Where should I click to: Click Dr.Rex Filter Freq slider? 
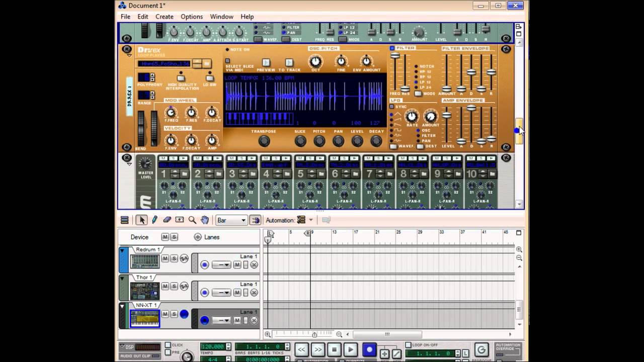coord(394,55)
